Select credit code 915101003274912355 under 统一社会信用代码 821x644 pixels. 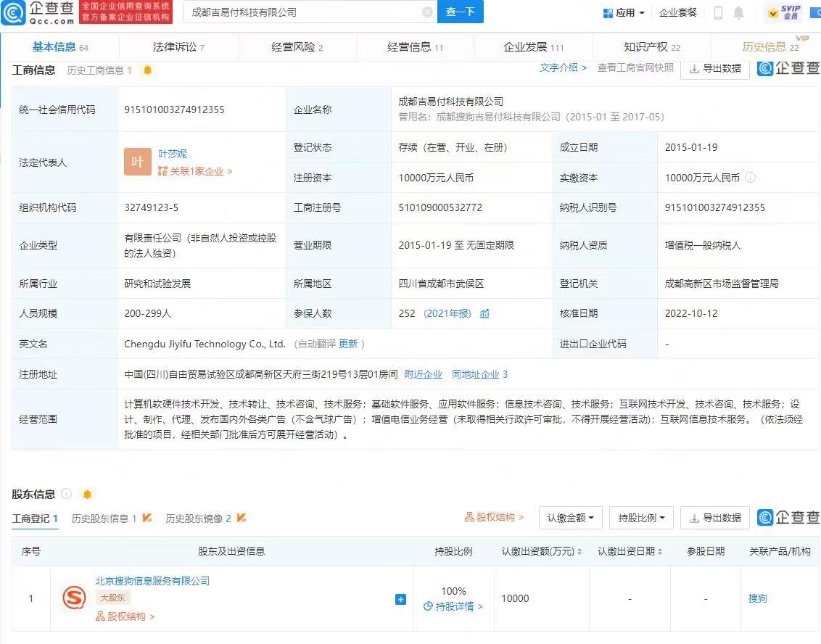[x=174, y=110]
